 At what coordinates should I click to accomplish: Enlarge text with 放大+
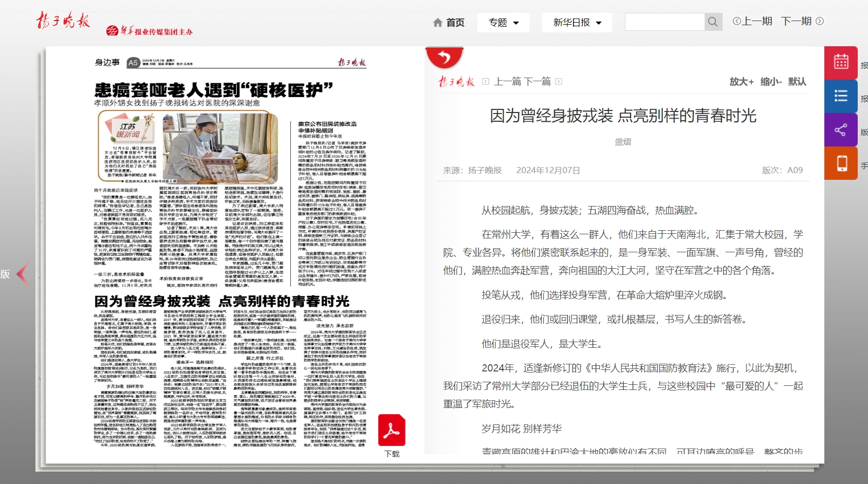click(x=741, y=82)
